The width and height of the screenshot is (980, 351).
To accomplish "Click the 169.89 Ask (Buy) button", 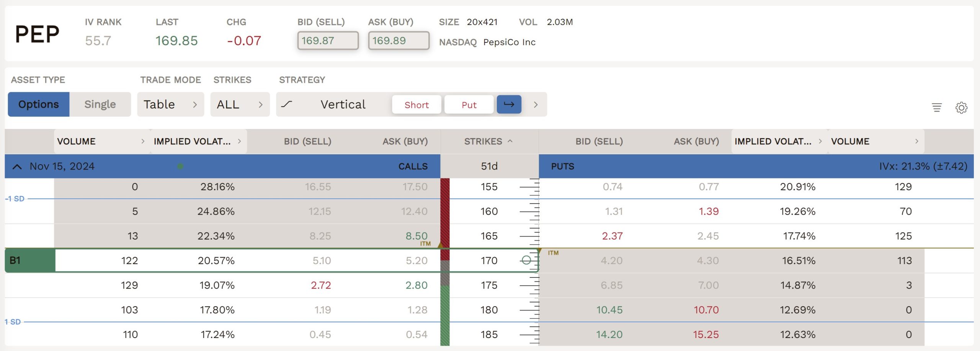I will [x=399, y=41].
